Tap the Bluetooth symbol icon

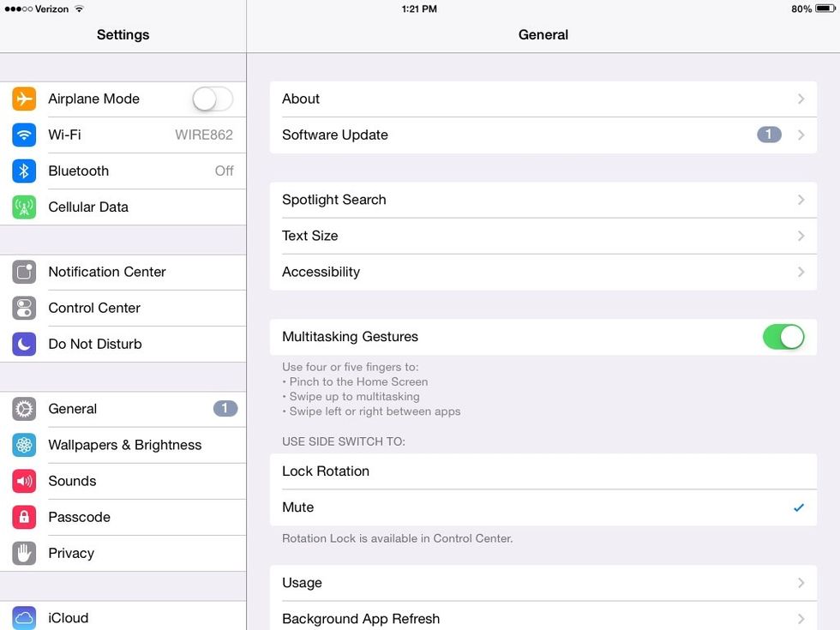click(24, 171)
